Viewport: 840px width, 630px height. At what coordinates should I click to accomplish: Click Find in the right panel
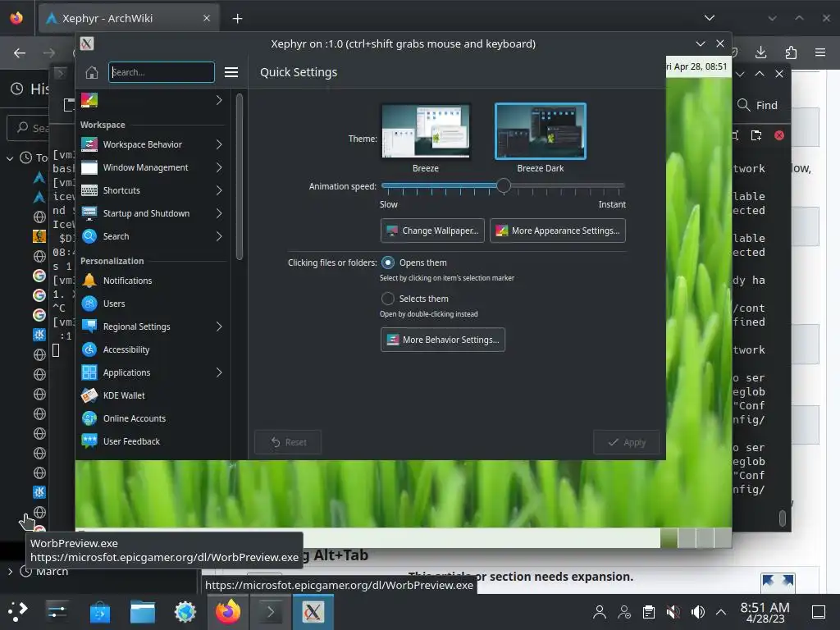pos(757,106)
